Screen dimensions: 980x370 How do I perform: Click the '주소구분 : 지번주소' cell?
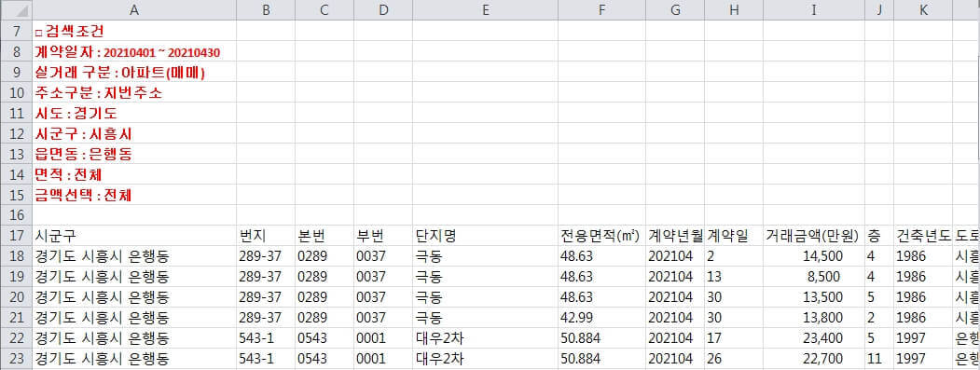133,92
